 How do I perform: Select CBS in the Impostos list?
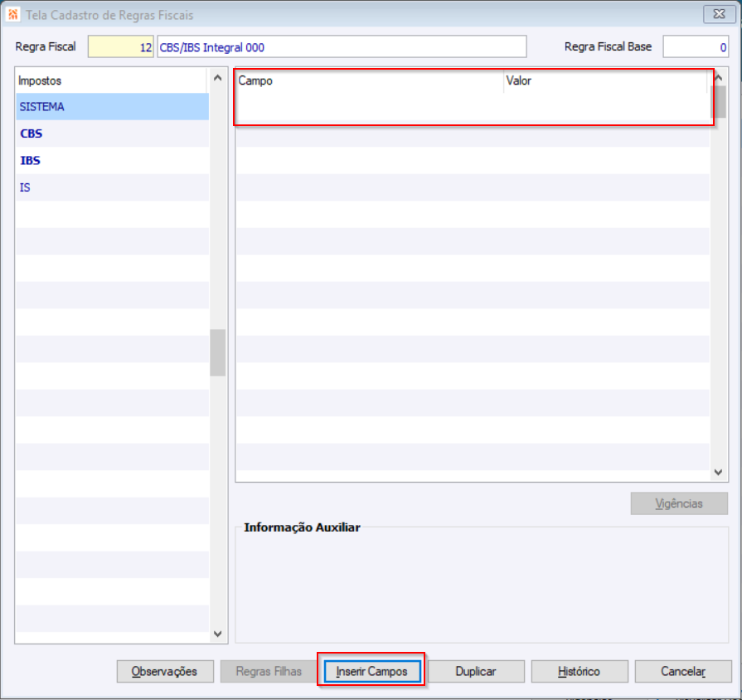tap(112, 134)
